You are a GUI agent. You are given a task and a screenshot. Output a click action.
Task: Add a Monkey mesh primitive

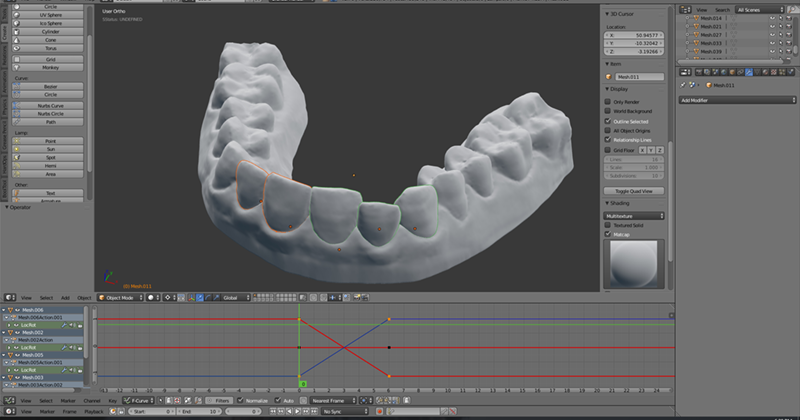[x=50, y=65]
